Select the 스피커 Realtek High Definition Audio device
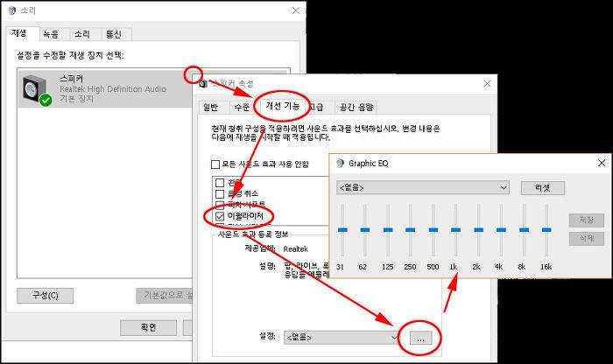This screenshot has height=364, width=613. click(106, 88)
